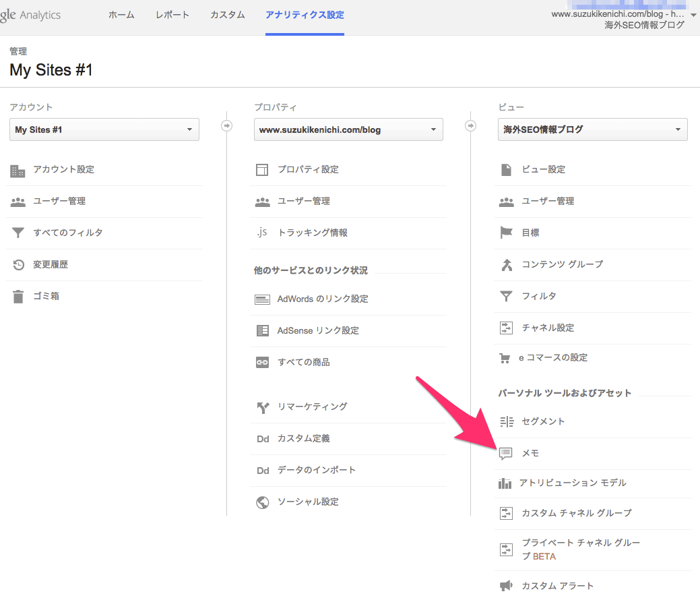Click the building icon beside アカウント設定

pos(18,171)
